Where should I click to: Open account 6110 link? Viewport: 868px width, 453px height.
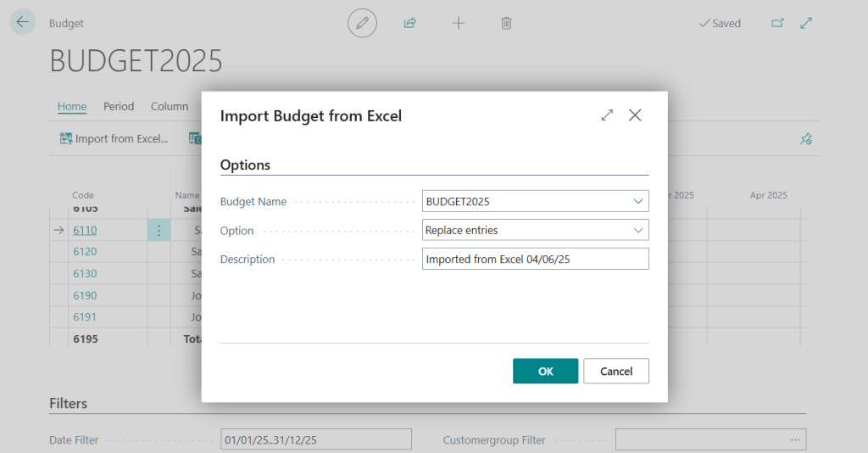coord(85,230)
